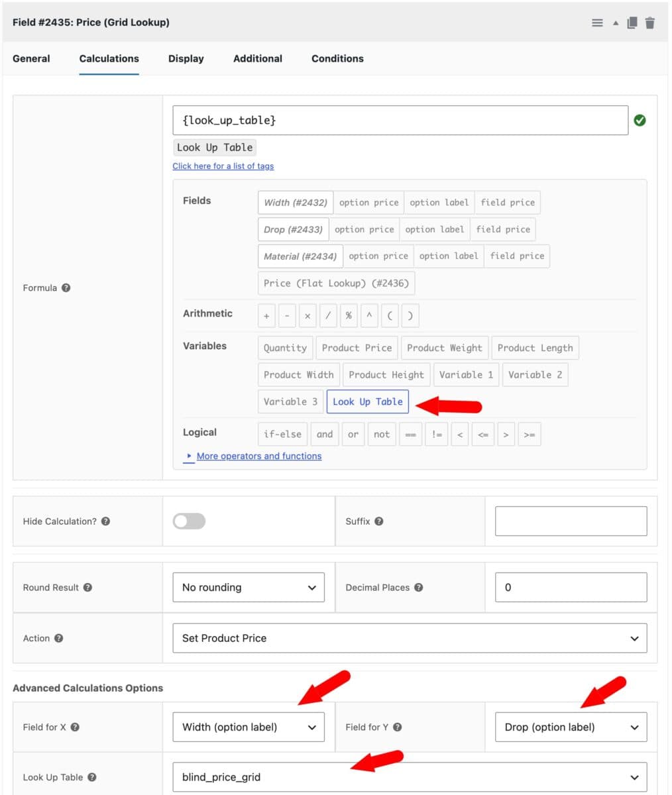Insert the Quantity variable
672x795 pixels.
coord(285,348)
